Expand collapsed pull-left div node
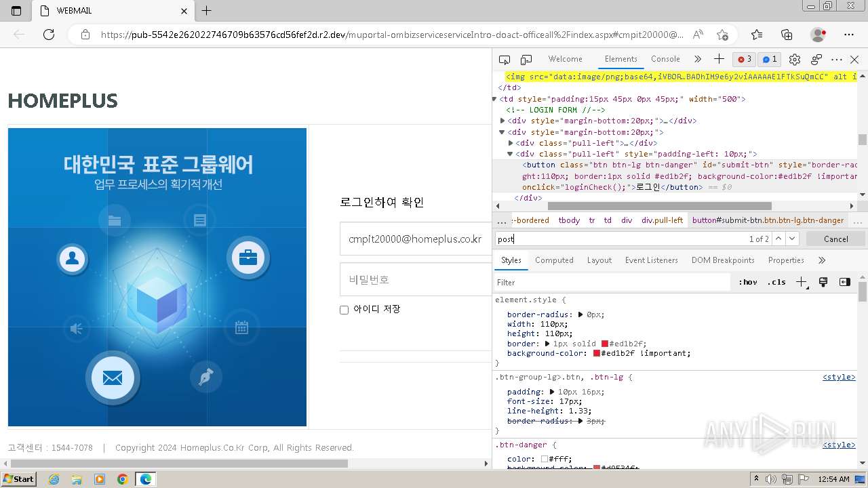The image size is (868, 488). 511,143
